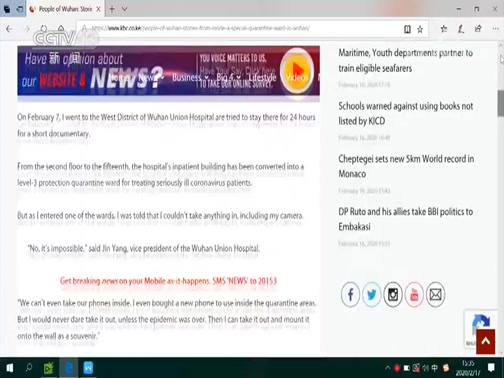Expand the tab list chevron
Image resolution: width=504 pixels, height=378 pixels.
point(124,9)
